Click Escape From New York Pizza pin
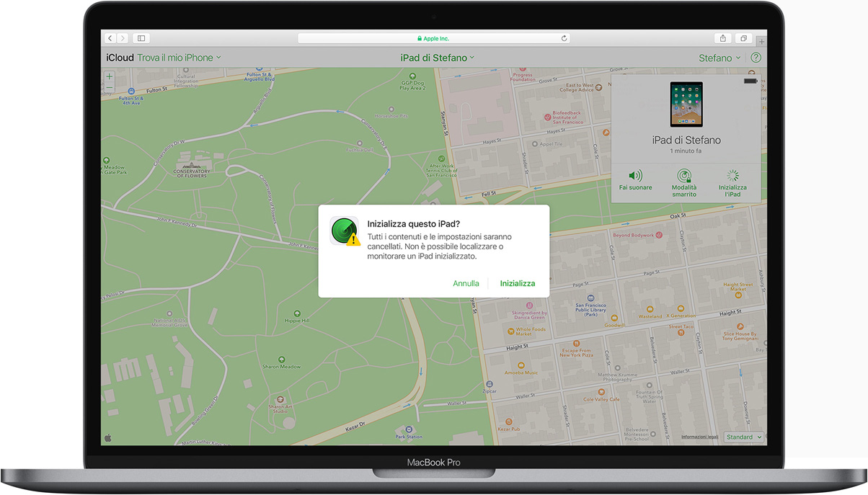 [576, 344]
